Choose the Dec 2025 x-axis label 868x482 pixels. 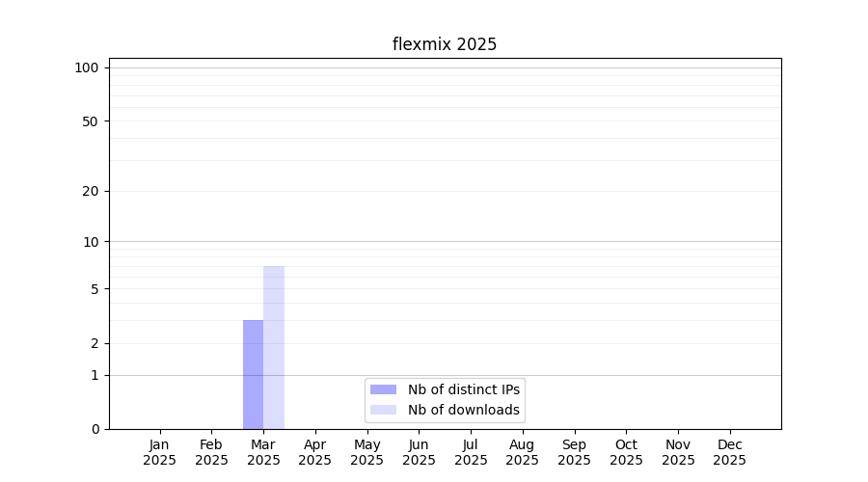tap(729, 452)
